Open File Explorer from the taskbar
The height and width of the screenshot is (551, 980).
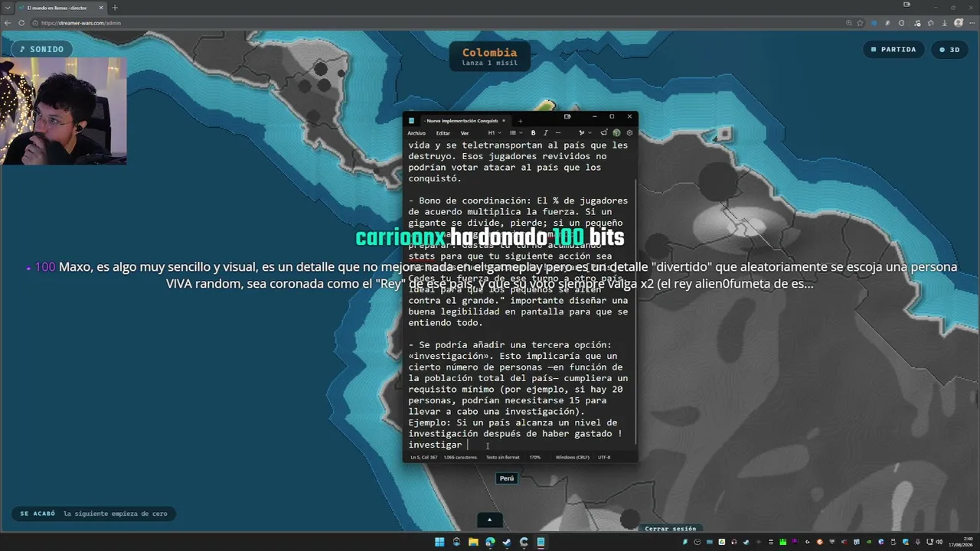473,543
